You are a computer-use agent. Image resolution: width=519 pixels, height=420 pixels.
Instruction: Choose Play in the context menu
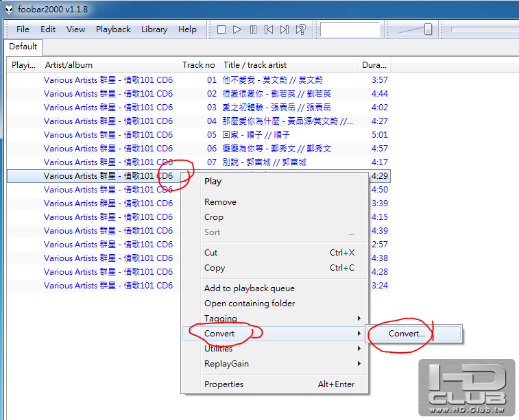coord(275,182)
